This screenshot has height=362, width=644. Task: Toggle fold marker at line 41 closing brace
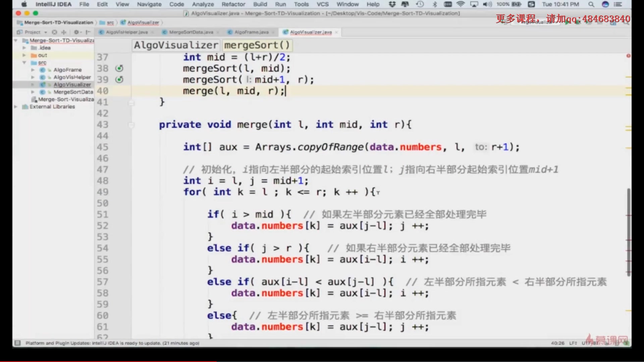coord(131,103)
